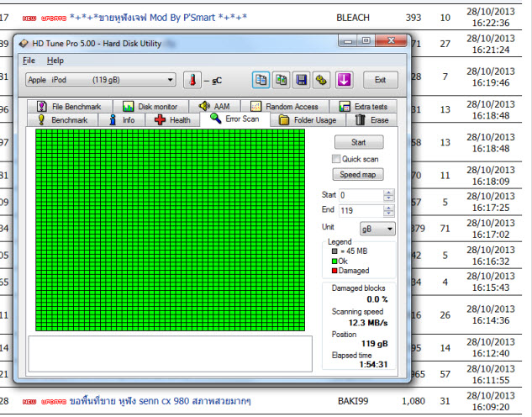Screen dimensions: 532x417
Task: Open the options wrench icon
Action: coord(321,80)
